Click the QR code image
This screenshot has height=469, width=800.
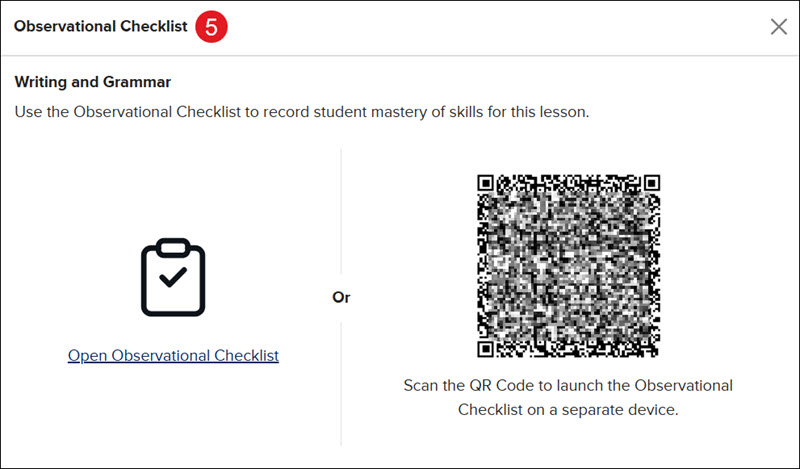click(x=568, y=265)
